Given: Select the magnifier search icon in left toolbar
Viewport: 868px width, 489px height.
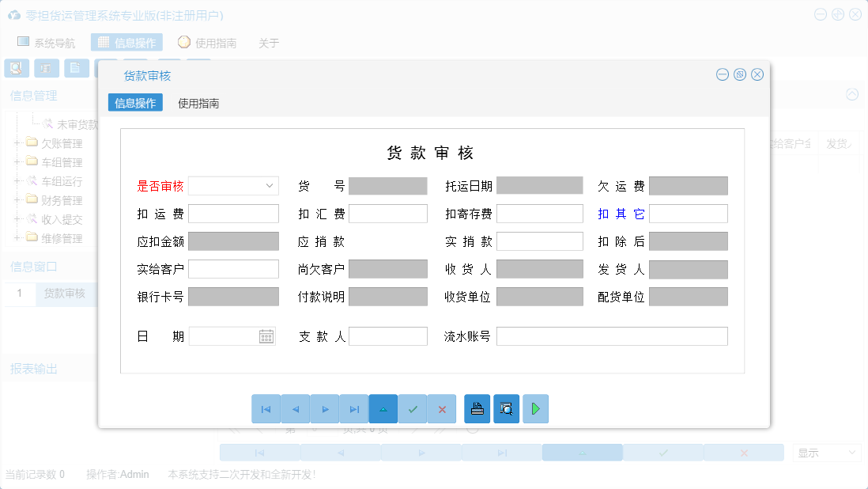Looking at the screenshot, I should [x=17, y=68].
